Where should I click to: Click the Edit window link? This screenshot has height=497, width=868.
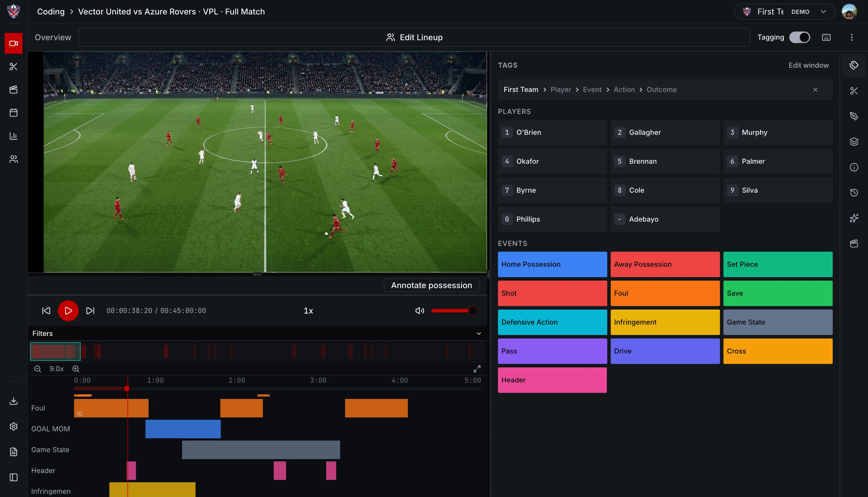point(808,65)
